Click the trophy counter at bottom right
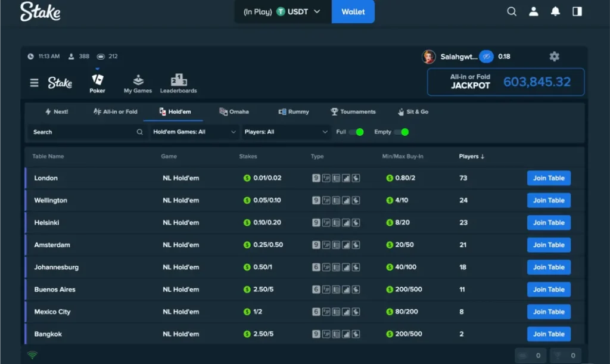This screenshot has width=610, height=364. click(565, 356)
